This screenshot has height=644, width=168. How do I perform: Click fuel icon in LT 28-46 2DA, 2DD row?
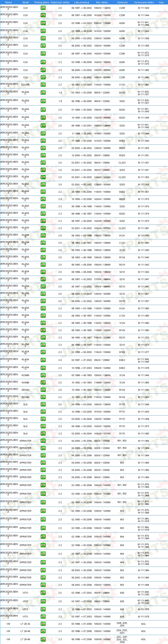(43, 631)
